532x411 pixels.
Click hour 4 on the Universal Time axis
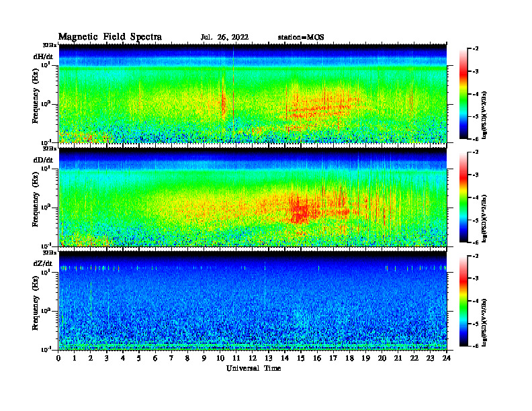coord(123,358)
